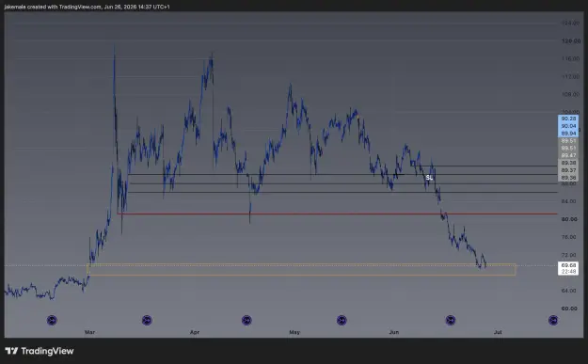Click the May label on the time axis
Viewport: 588px width, 364px height.
tap(294, 332)
